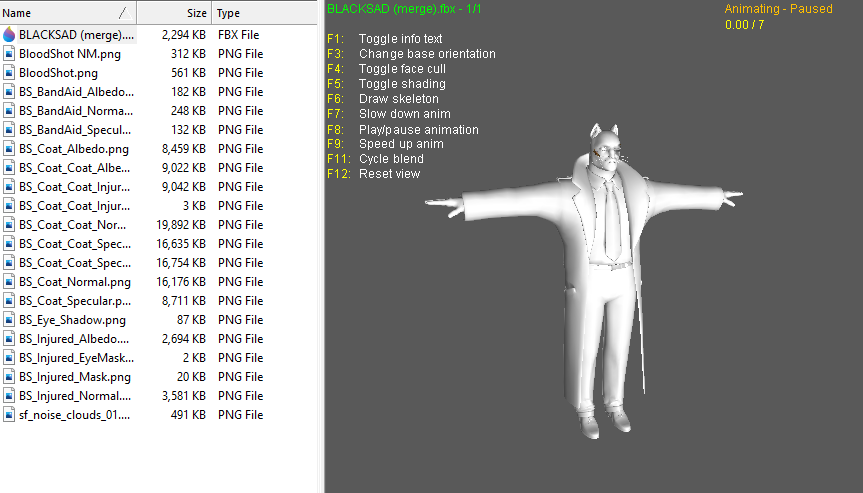This screenshot has width=863, height=493.
Task: Click the FBX file icon beside BLACKSAD (merge)
Action: pos(9,35)
